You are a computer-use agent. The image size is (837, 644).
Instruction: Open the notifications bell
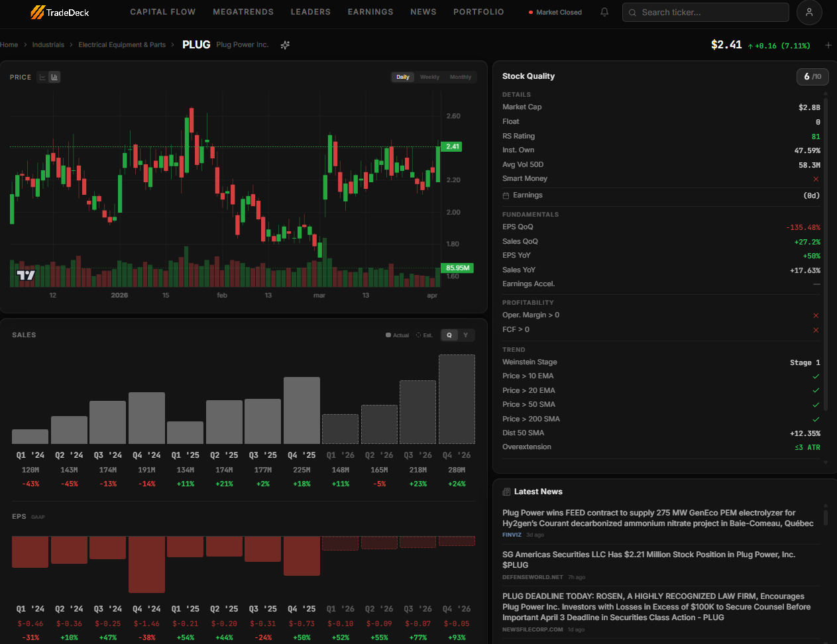click(x=604, y=12)
